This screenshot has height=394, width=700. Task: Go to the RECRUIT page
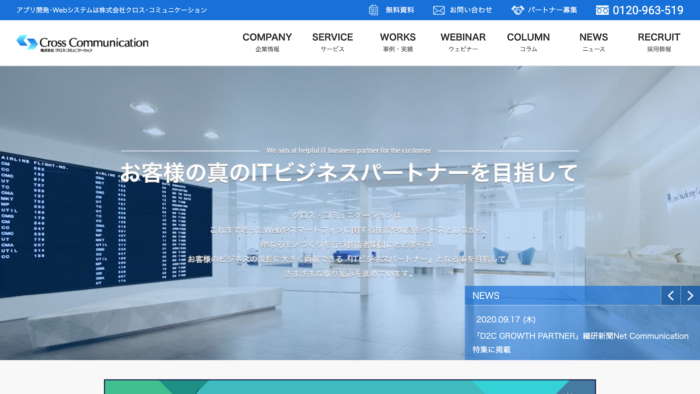pos(658,43)
